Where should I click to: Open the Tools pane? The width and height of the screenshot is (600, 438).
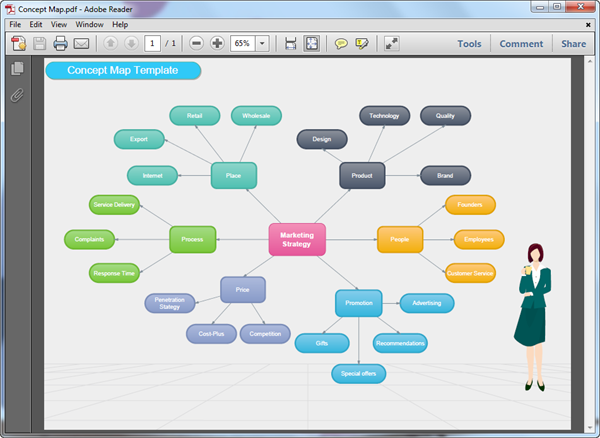[x=469, y=44]
